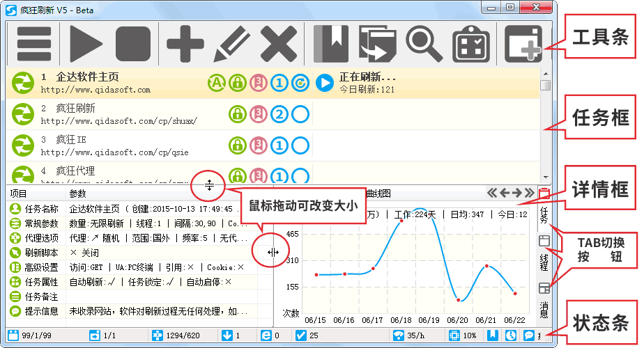
Task: Open the scheduler clipboard icon in toolbar
Action: [x=471, y=43]
